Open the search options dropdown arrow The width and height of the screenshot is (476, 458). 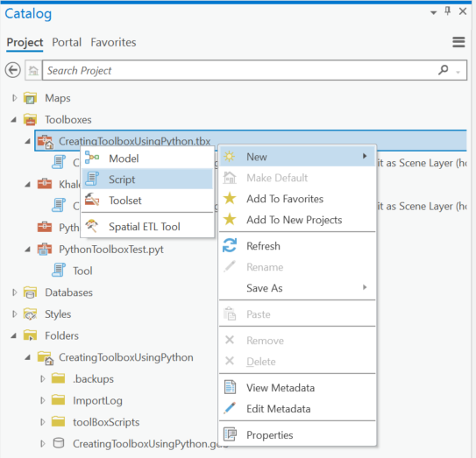pyautogui.click(x=458, y=72)
